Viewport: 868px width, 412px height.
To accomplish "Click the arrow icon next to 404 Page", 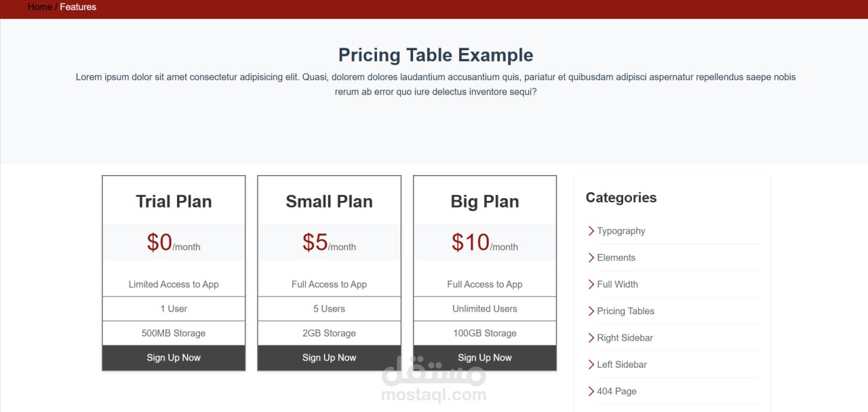I will pos(591,391).
